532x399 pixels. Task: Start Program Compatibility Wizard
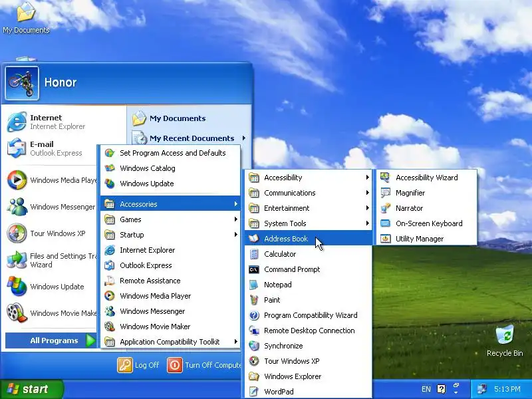308,315
